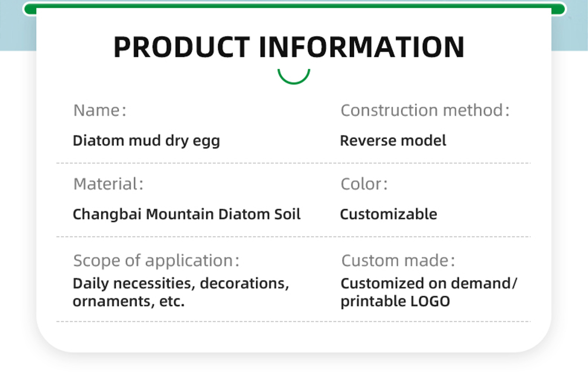Click the PRODUCT INFORMATION heading
The height and width of the screenshot is (380, 588).
289,47
